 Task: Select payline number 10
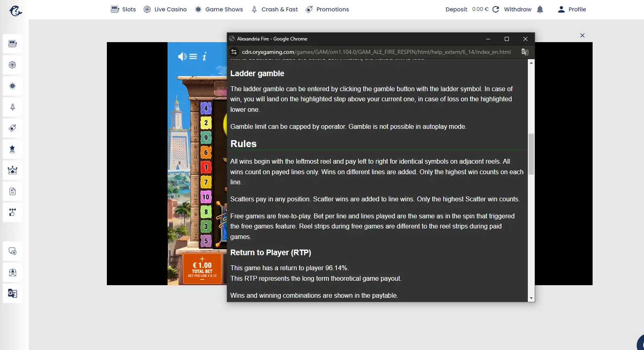(x=206, y=197)
